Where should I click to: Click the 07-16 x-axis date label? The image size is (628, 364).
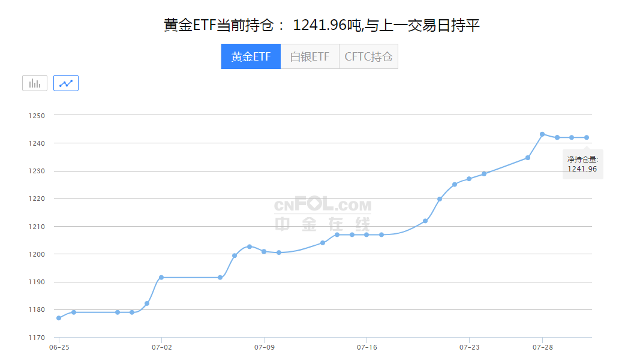[366, 347]
